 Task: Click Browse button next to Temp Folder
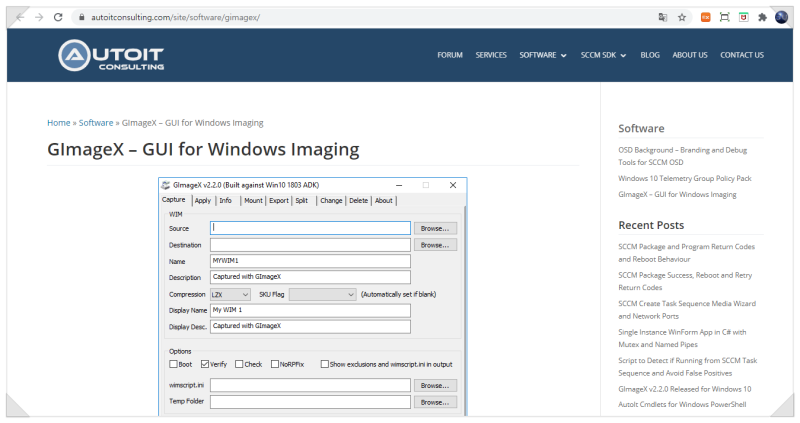pos(435,403)
